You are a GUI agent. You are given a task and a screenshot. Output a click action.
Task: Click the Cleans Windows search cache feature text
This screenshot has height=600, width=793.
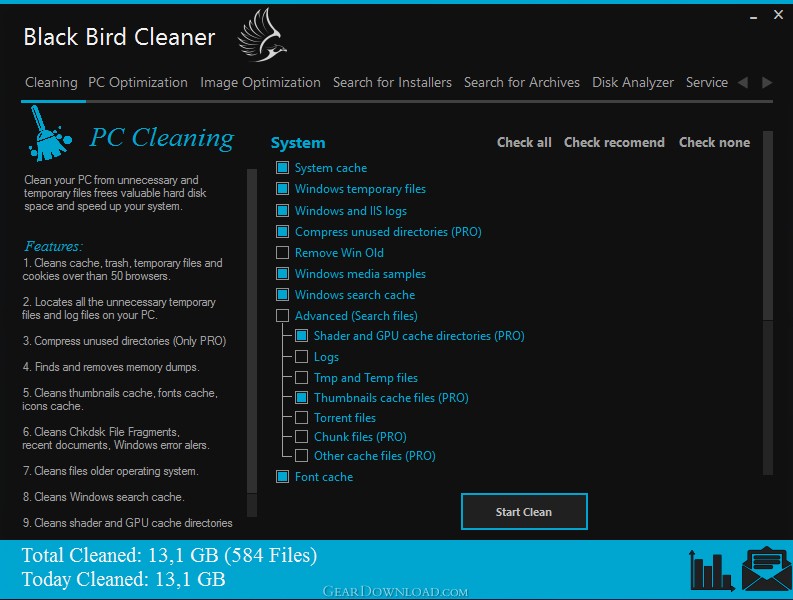coord(103,497)
